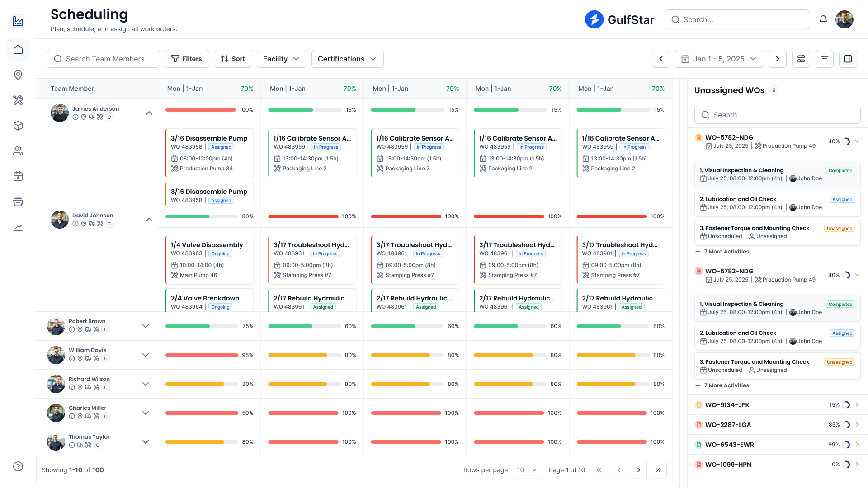This screenshot has height=488, width=868.
Task: Click the Filters button
Action: click(x=187, y=59)
